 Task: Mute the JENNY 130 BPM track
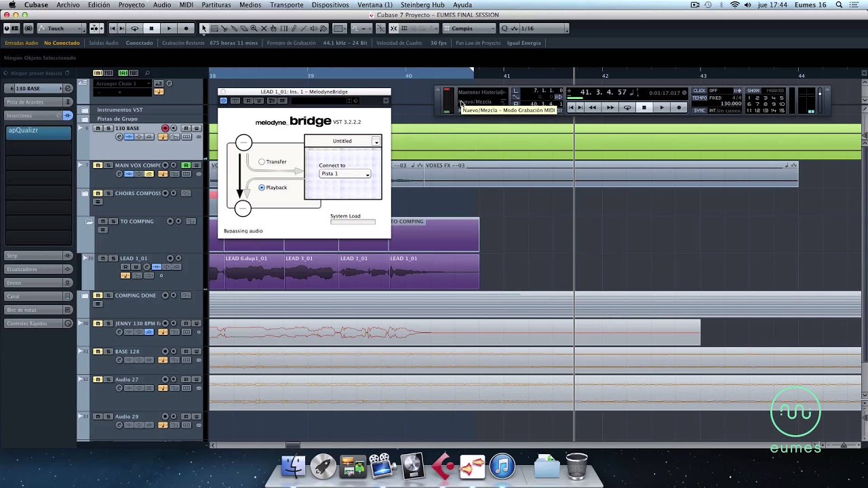(x=98, y=323)
